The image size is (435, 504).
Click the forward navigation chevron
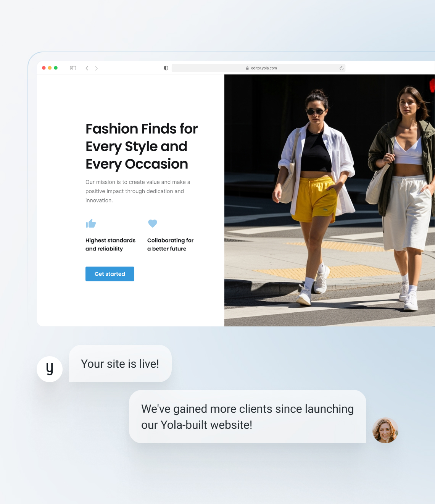pyautogui.click(x=97, y=68)
